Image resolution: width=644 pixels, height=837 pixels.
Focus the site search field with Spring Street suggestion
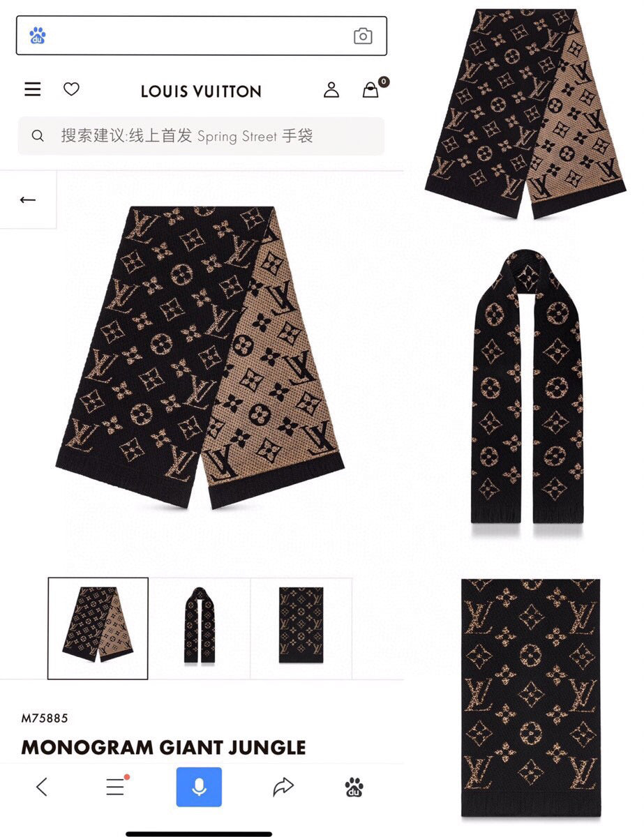coord(201,136)
